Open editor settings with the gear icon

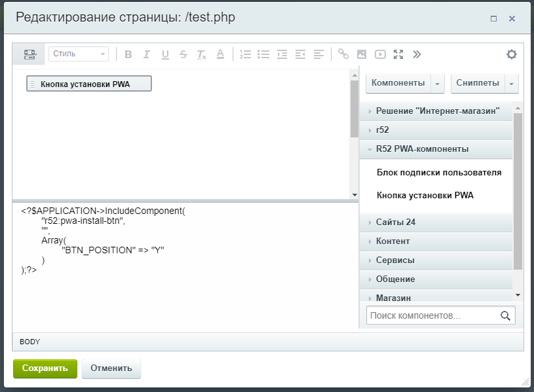512,54
